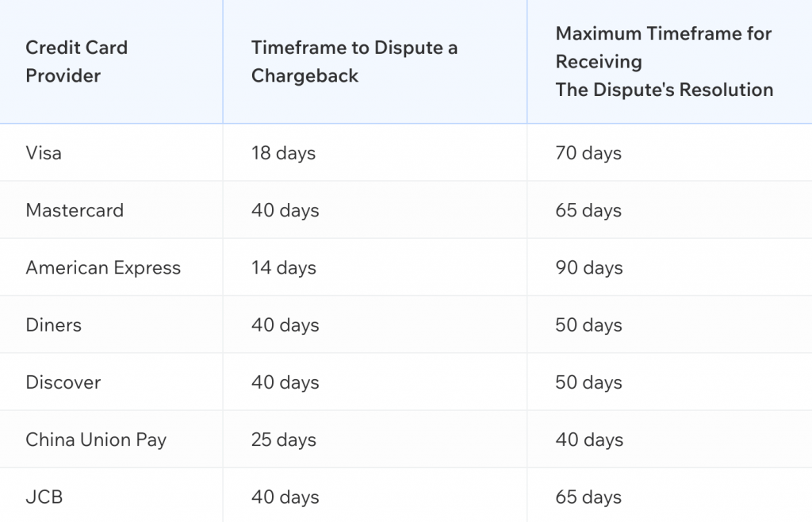Viewport: 812px width, 522px height.
Task: Click the Credit Card Provider column header
Action: pos(76,62)
